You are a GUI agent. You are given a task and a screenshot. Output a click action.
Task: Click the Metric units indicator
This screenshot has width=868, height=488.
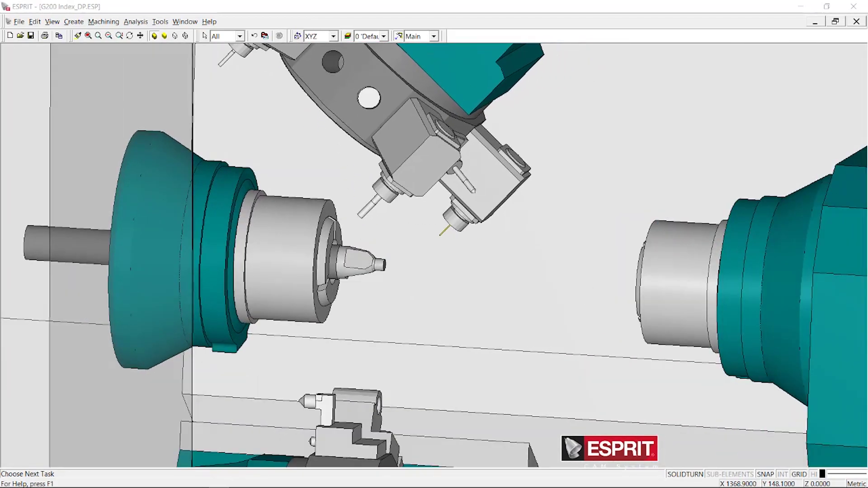coord(856,483)
